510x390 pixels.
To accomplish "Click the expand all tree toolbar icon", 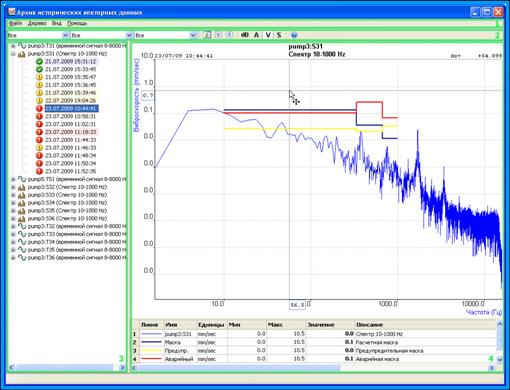I will (x=218, y=35).
